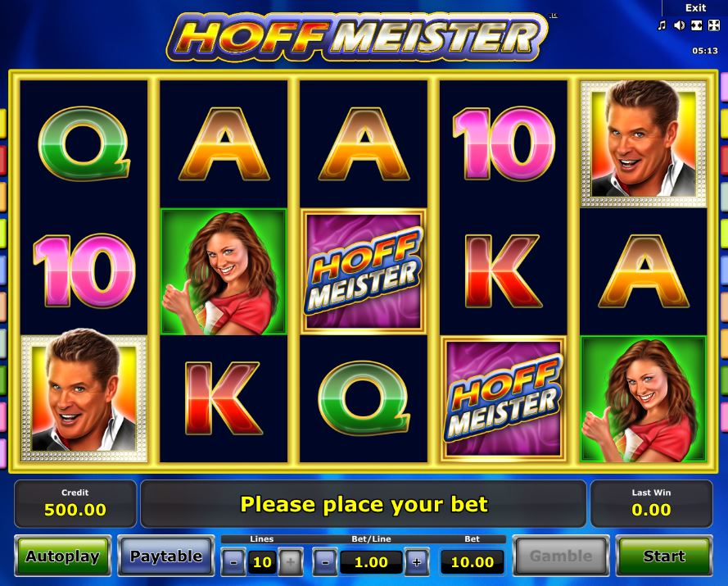
Task: Click the Hoffmeister logo symbol on middle reel
Action: [364, 271]
